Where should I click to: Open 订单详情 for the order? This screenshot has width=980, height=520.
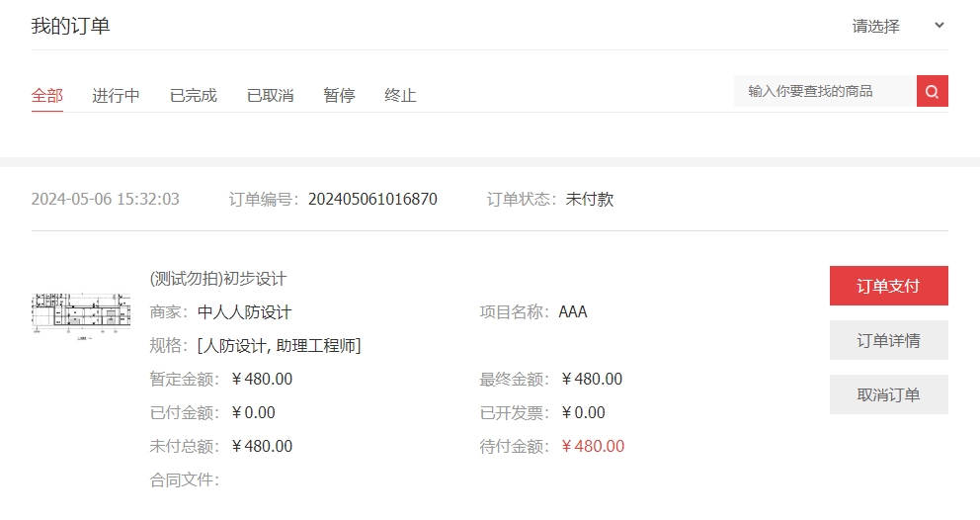889,340
